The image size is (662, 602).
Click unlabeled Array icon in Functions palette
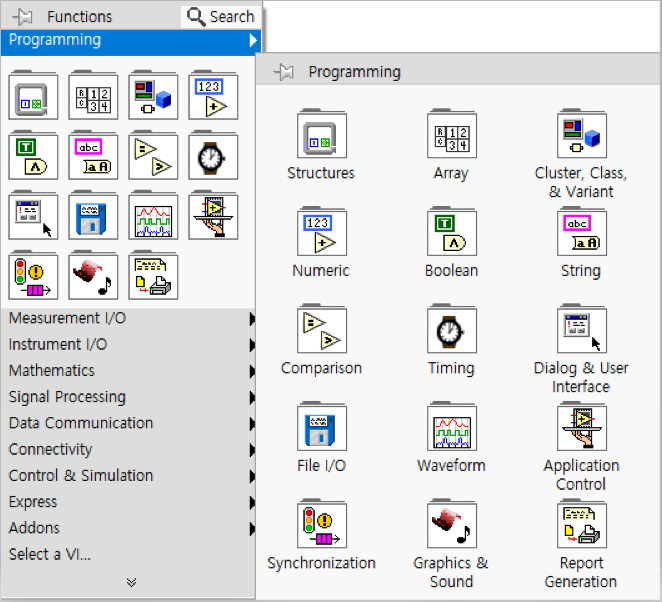[x=93, y=95]
